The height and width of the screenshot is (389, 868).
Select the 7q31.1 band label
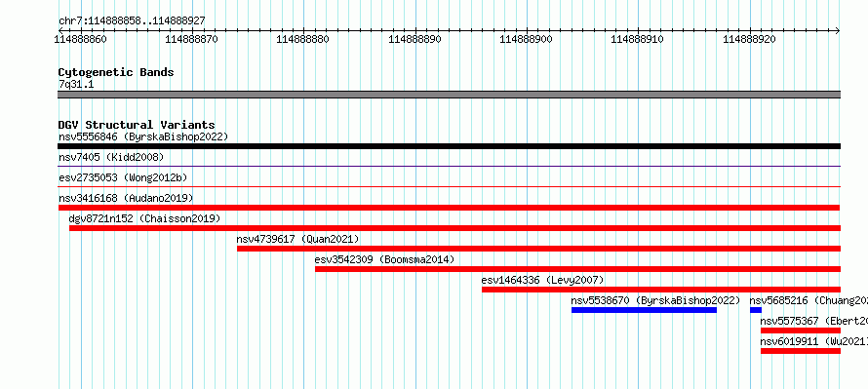click(x=76, y=84)
